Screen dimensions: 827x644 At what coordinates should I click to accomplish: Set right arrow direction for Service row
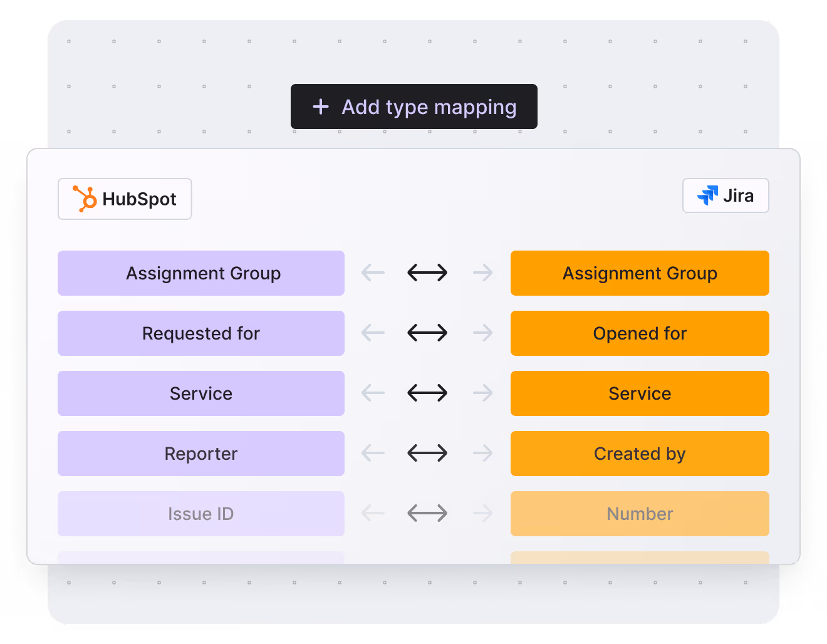(482, 393)
